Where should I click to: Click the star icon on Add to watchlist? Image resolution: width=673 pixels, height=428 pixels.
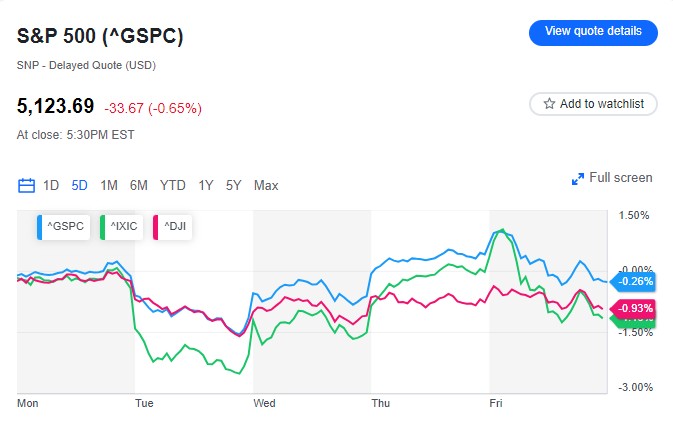pos(549,103)
